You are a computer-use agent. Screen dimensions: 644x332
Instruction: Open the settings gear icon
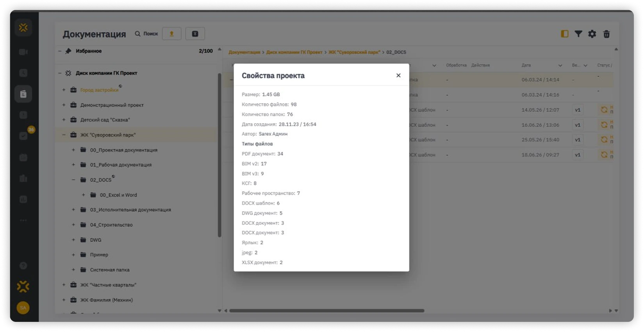592,34
